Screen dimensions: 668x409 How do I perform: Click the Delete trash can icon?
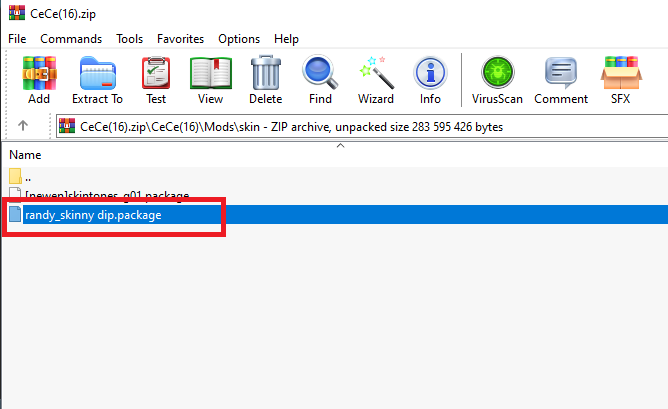pos(265,80)
